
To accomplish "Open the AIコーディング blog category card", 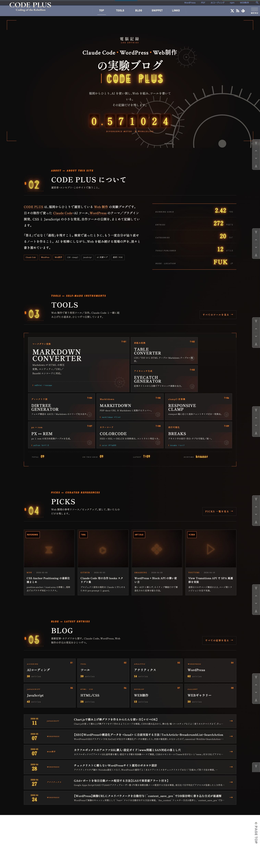I will (50, 670).
